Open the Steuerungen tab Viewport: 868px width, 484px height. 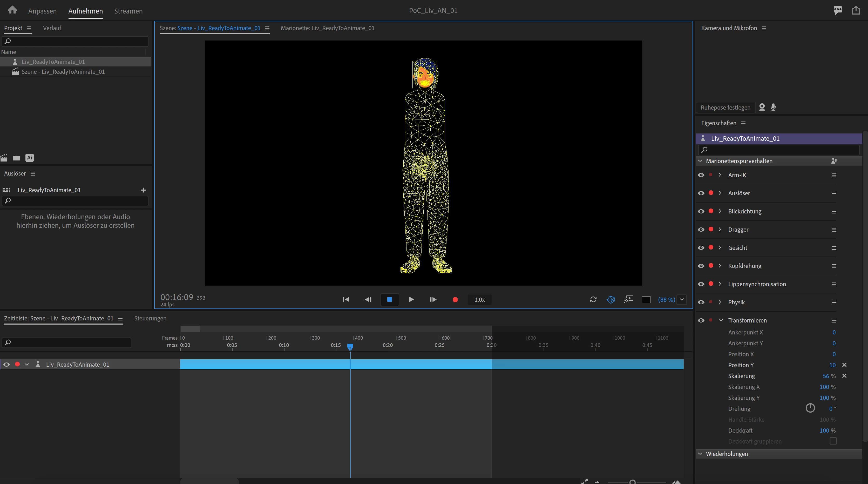click(150, 319)
